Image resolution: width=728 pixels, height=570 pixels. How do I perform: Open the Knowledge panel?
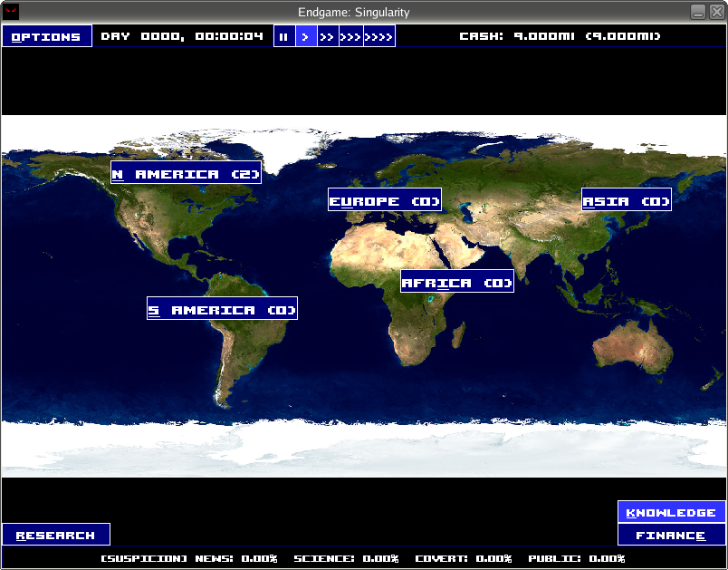[x=671, y=512]
